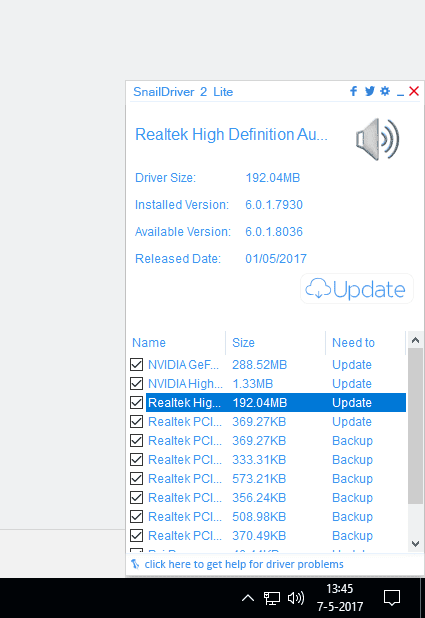The image size is (425, 618).
Task: Toggle checkbox for Realtek PCI 369.27KB Update row
Action: pyautogui.click(x=136, y=422)
